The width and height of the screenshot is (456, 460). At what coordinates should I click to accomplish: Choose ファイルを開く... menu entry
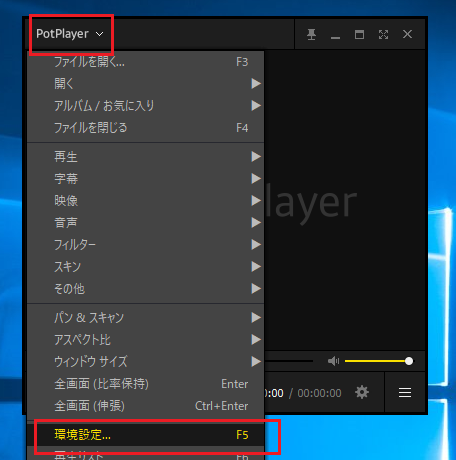(146, 62)
